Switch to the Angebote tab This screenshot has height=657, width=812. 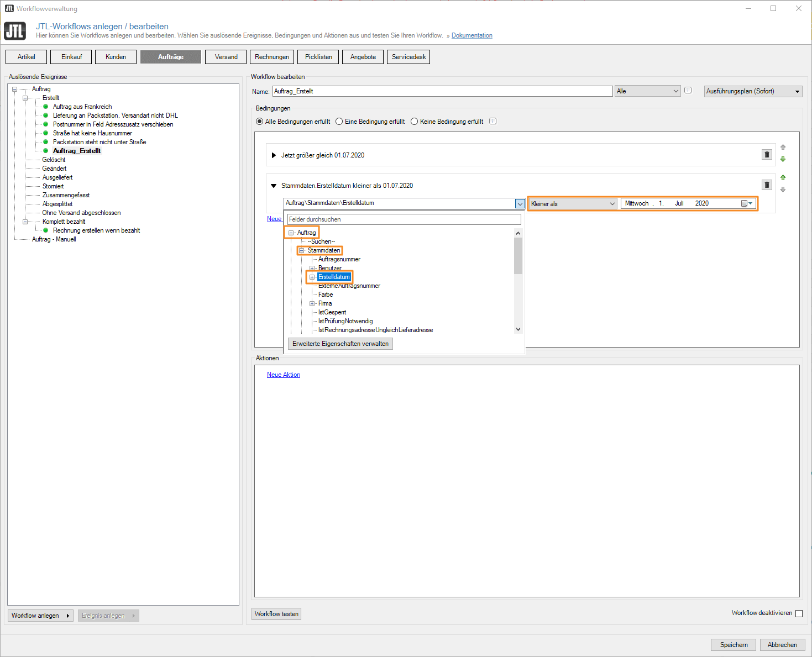point(363,57)
